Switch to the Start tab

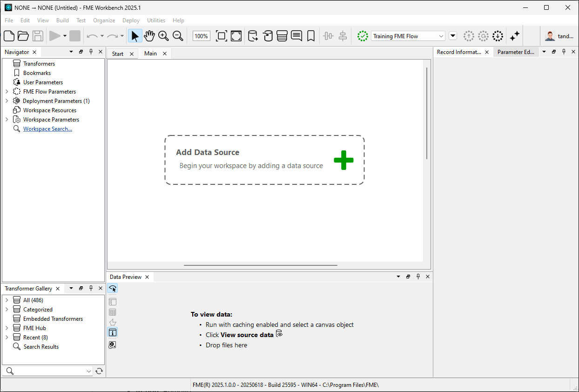click(118, 54)
